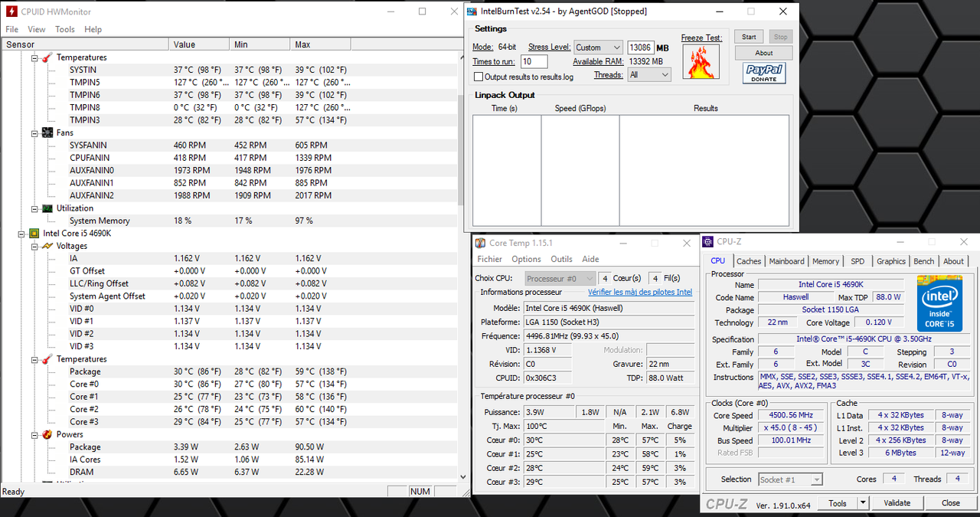Switch to CPU-Z About tab
This screenshot has height=517, width=980.
click(x=953, y=261)
